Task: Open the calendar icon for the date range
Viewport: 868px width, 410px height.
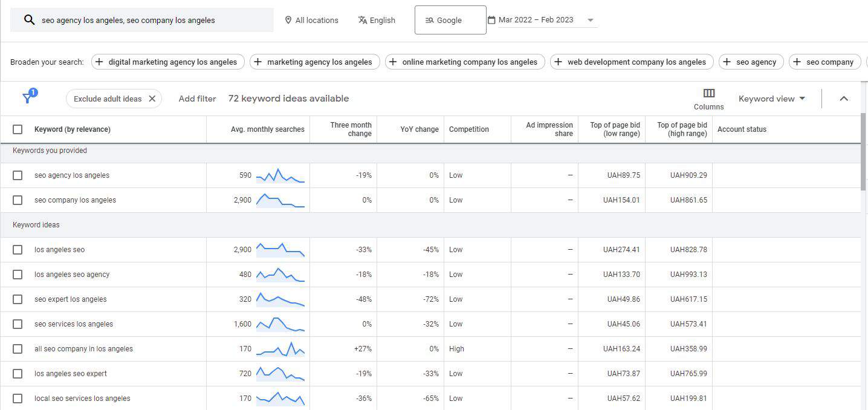Action: coord(493,19)
